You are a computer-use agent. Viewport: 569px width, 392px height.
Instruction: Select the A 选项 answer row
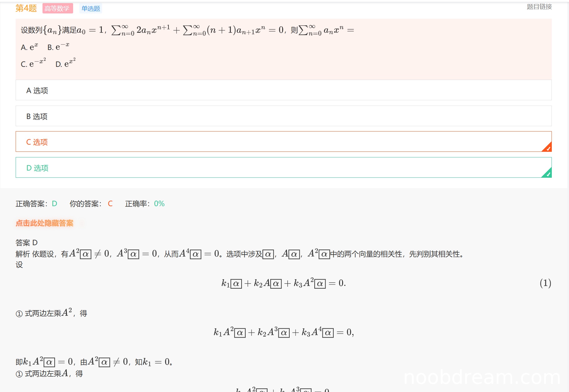coord(283,90)
